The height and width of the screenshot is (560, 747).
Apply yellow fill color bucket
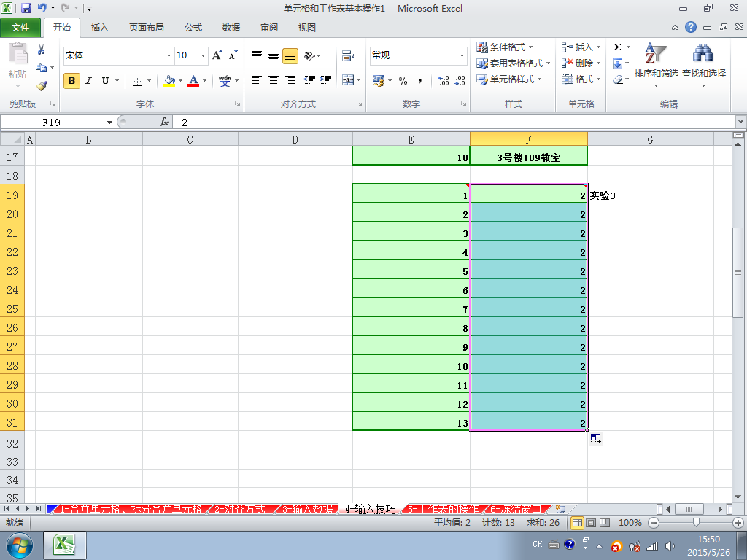(x=169, y=81)
